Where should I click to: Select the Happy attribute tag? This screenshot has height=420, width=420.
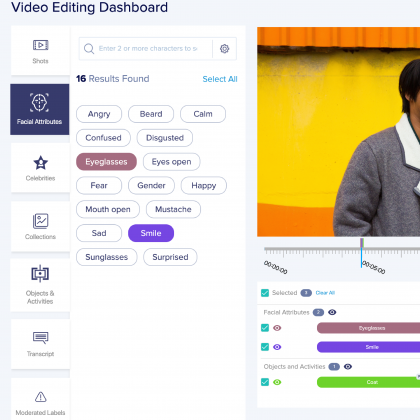click(x=204, y=185)
